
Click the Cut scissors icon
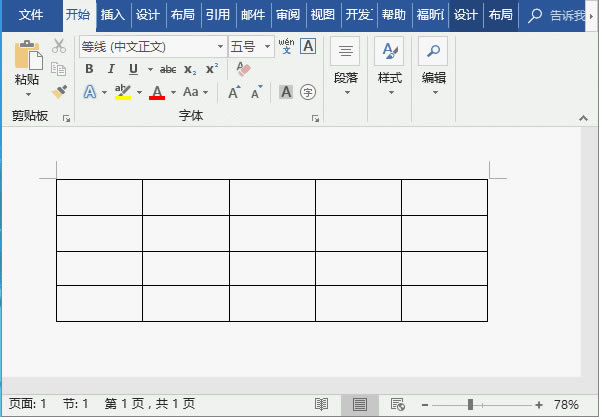59,46
